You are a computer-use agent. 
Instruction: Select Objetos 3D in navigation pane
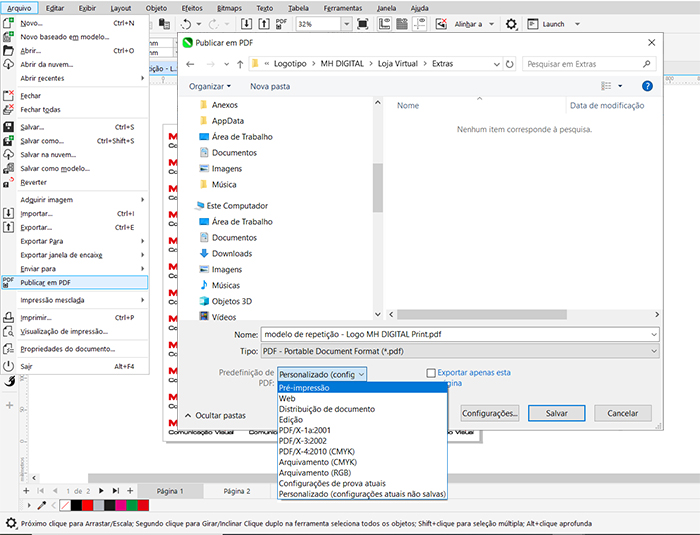coord(232,301)
